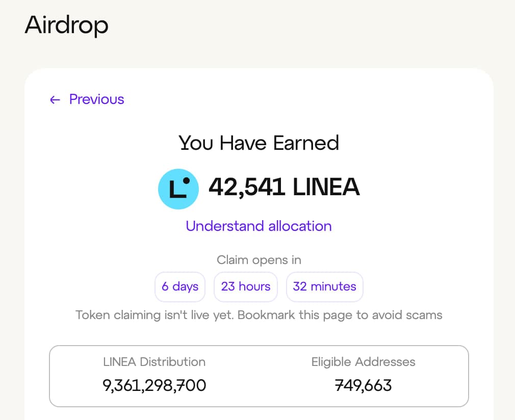Click the LINEA Distribution label

click(x=154, y=362)
